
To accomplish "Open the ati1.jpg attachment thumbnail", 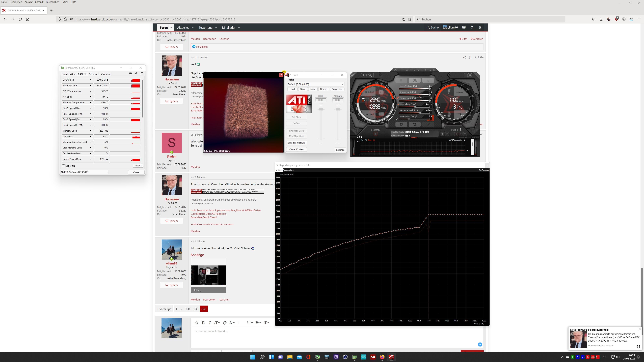I will click(x=208, y=275).
